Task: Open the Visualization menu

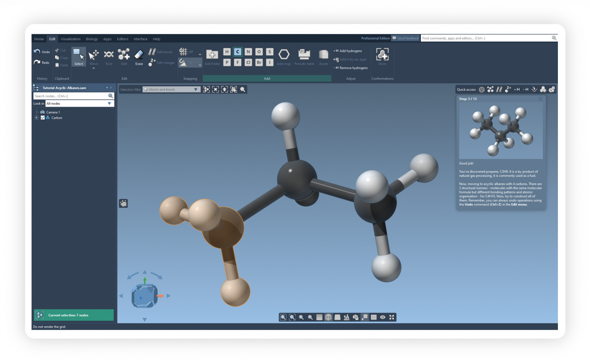Action: 70,39
